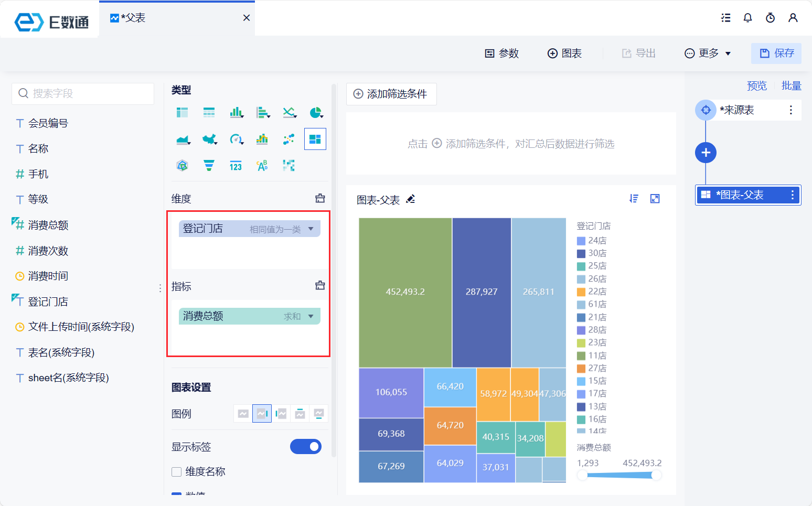Screen dimensions: 812x506
Task: Choose the combined bar-line chart type
Action: 262,139
